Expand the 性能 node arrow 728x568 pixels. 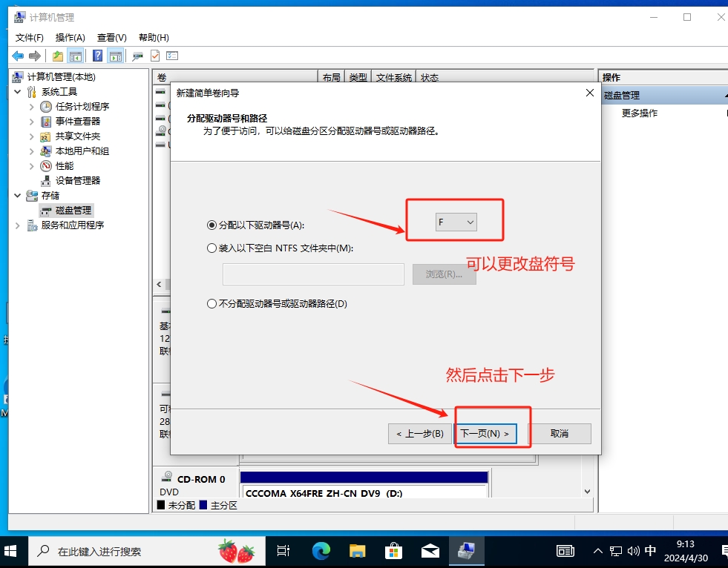tap(31, 166)
